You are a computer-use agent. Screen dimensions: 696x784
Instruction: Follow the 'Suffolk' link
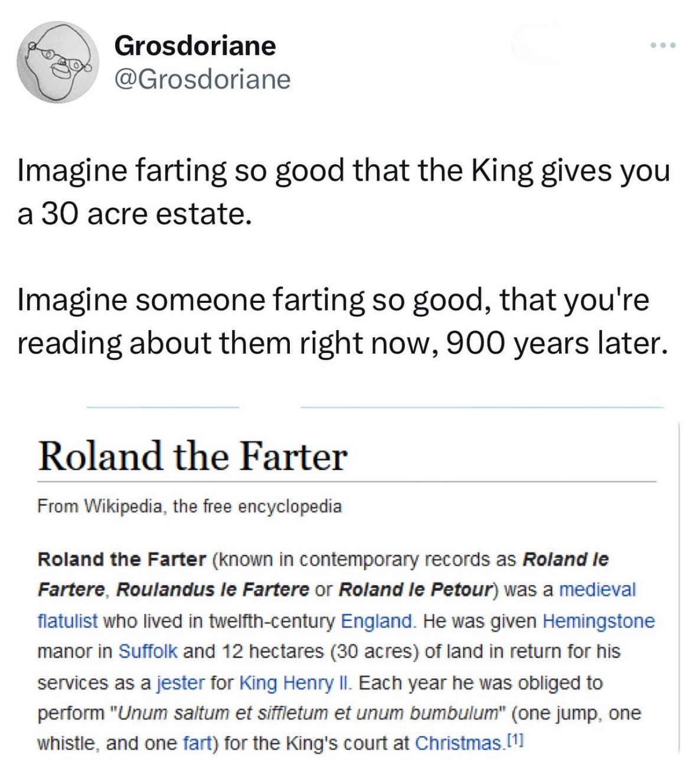click(148, 651)
